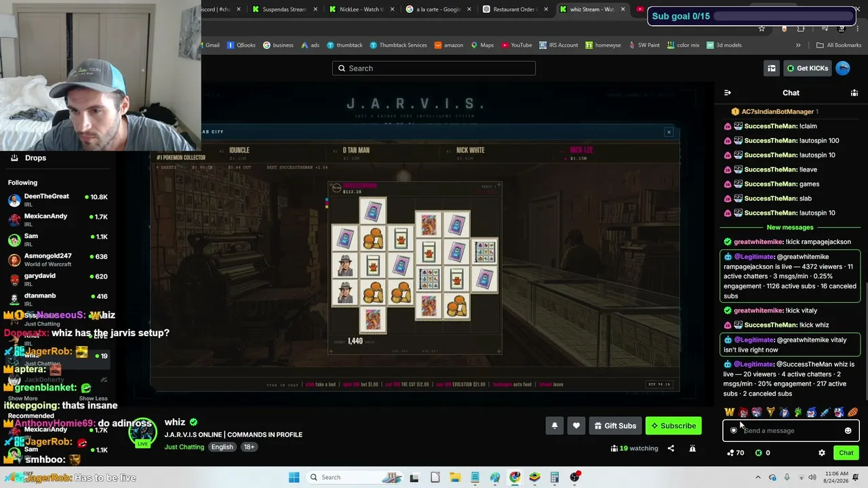868x488 pixels.
Task: Open the store icon beside Get KICKs
Action: coord(772,68)
